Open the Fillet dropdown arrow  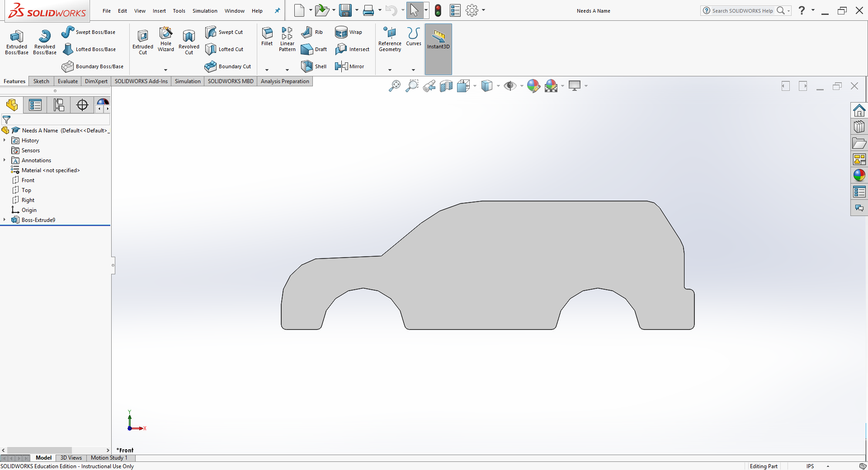(267, 70)
